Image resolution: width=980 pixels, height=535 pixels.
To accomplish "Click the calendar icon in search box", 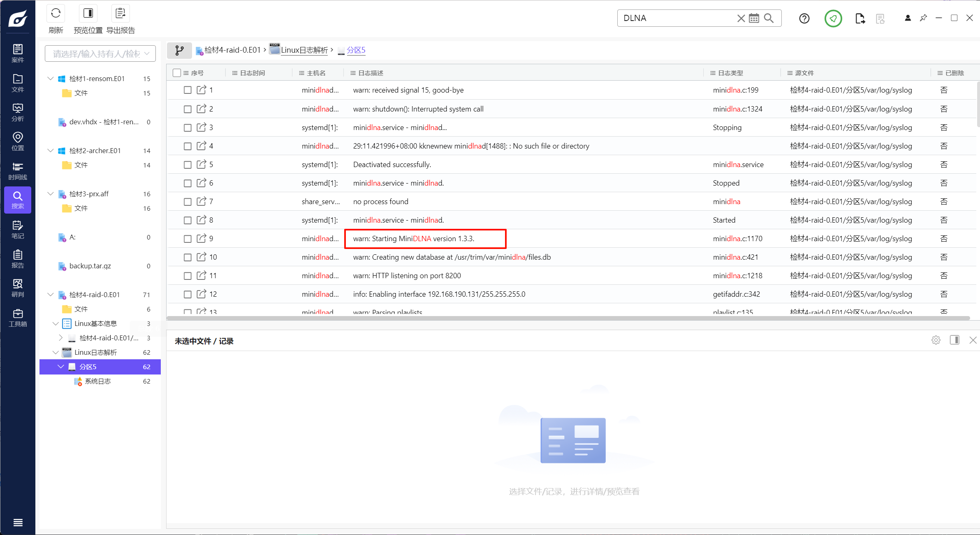I will pyautogui.click(x=754, y=18).
